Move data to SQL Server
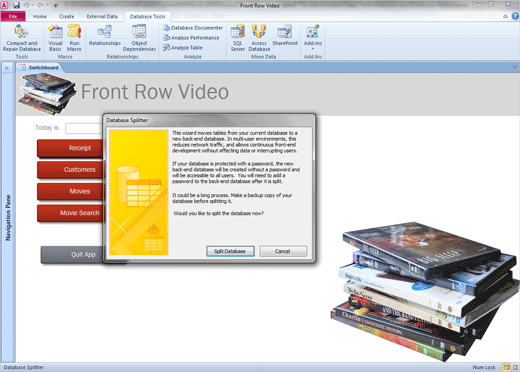520x372 pixels. pos(238,38)
